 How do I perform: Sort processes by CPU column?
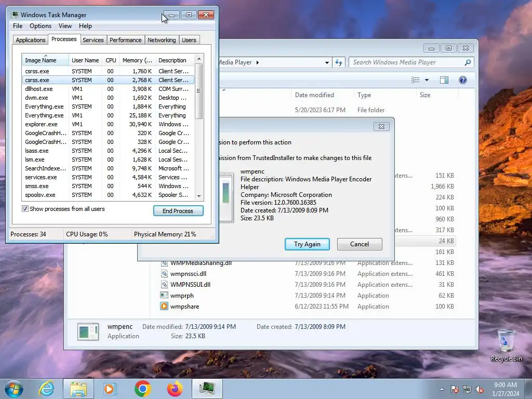111,60
